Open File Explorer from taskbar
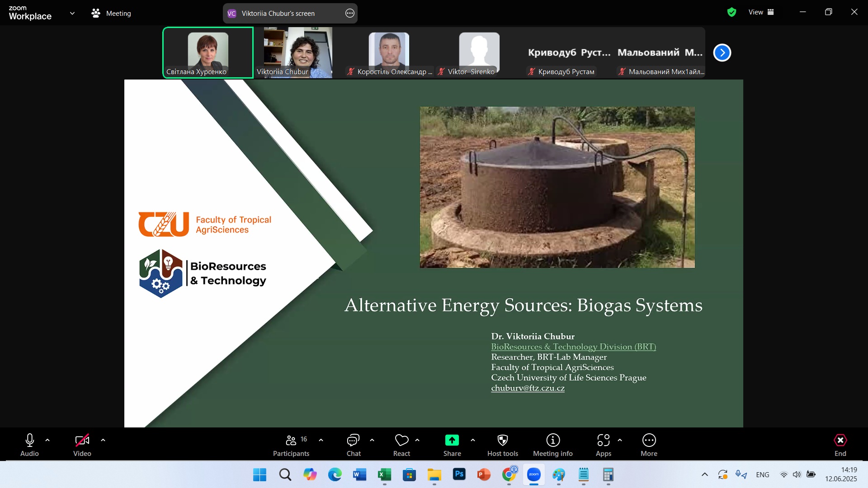Viewport: 868px width, 488px height. (434, 475)
